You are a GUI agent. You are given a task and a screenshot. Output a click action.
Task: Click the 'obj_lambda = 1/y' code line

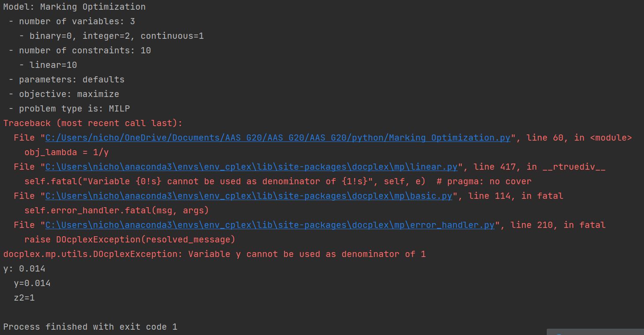coord(66,153)
